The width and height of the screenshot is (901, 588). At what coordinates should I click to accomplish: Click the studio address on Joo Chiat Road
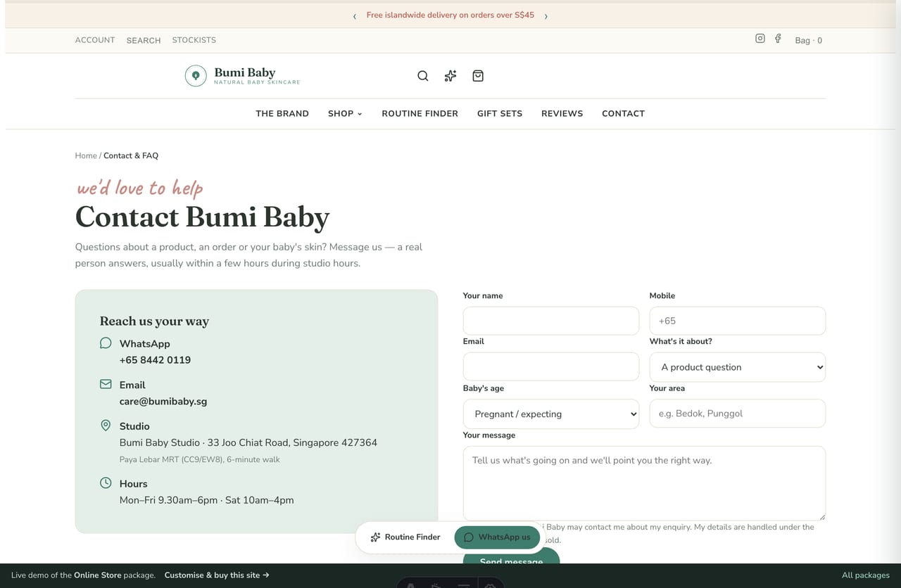248,443
